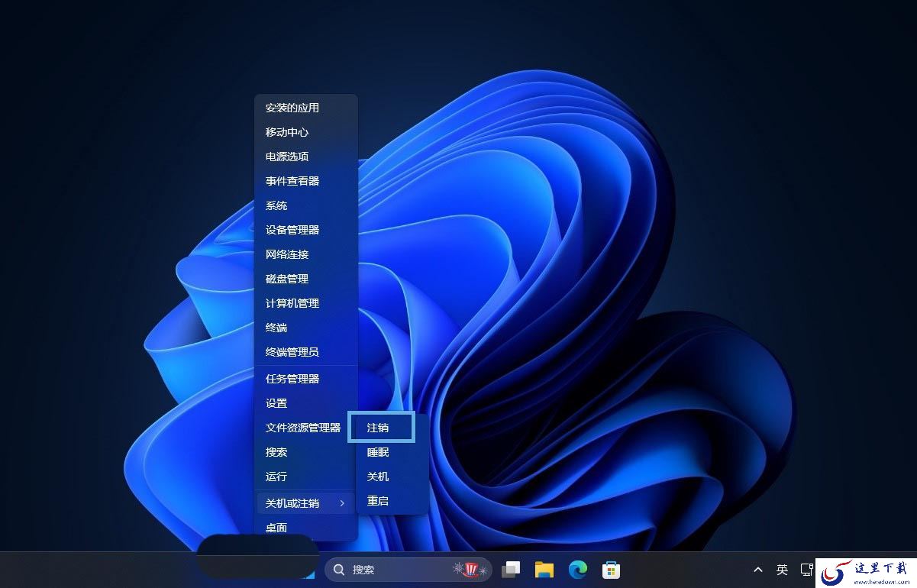917x588 pixels.
Task: Open Microsoft Store from the taskbar
Action: click(611, 570)
